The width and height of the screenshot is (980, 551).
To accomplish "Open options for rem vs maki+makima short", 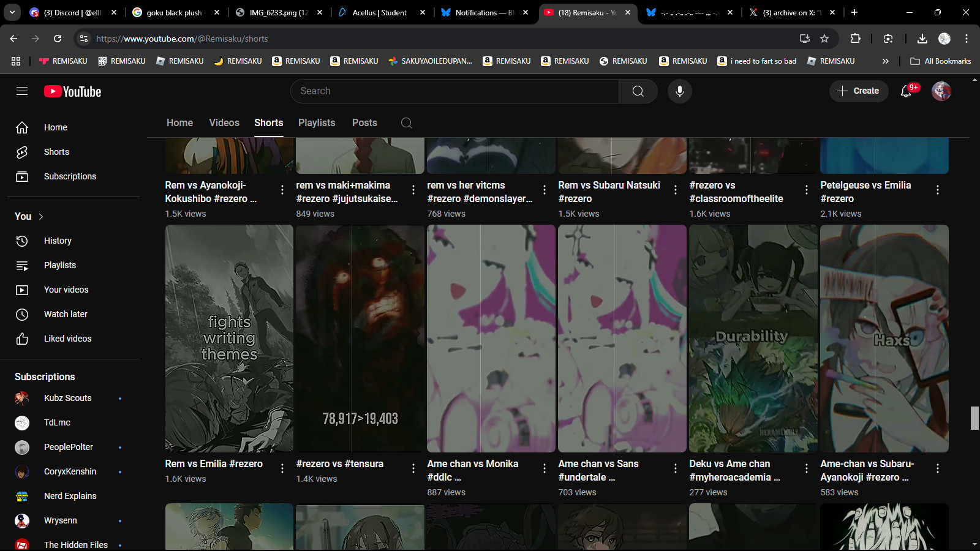I will (413, 190).
